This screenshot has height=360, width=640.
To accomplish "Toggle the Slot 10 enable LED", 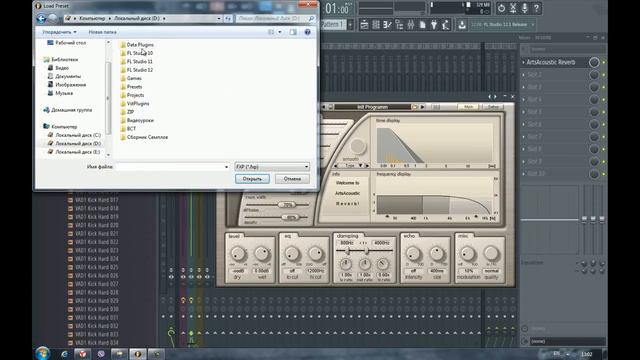I will pos(604,174).
